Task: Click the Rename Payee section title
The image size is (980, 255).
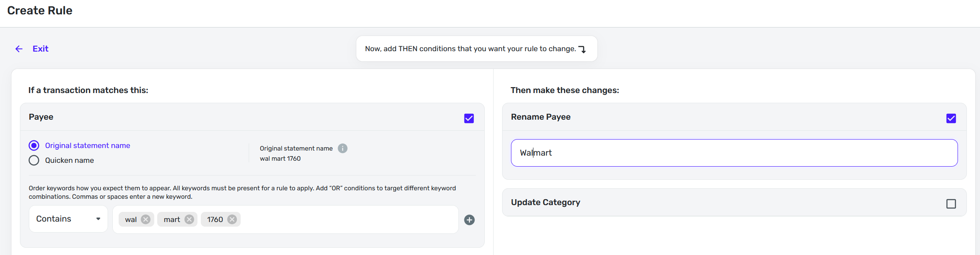Action: click(x=541, y=117)
